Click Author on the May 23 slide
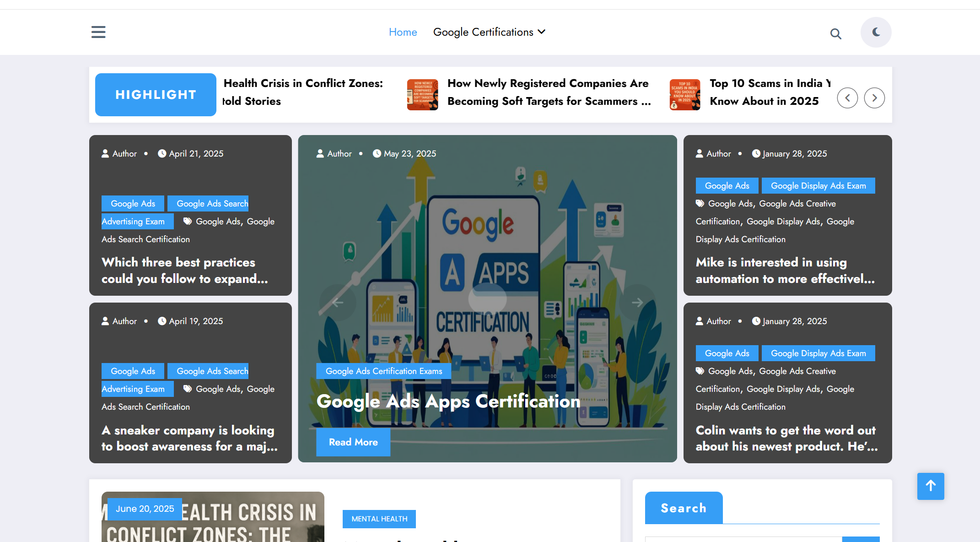This screenshot has width=980, height=542. point(334,154)
